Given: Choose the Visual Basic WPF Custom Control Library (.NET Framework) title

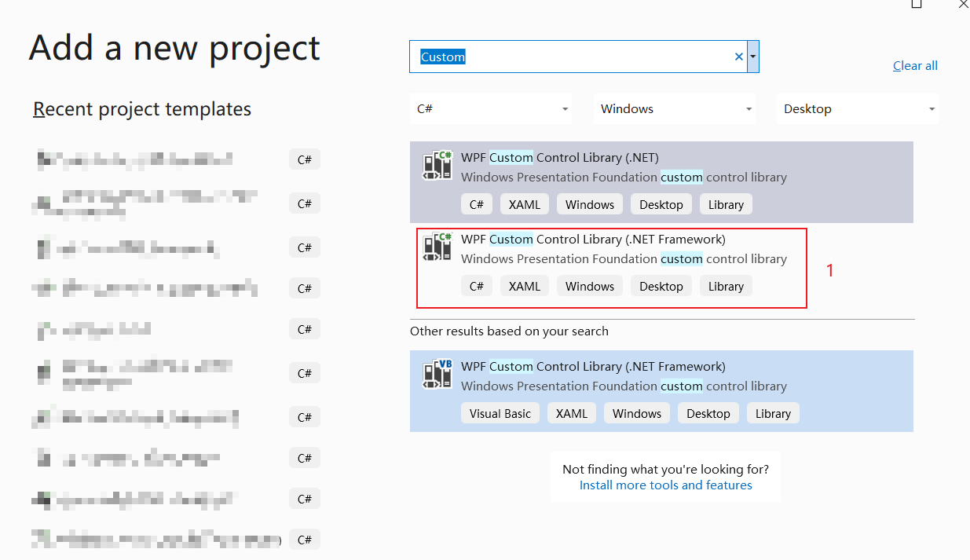Looking at the screenshot, I should tap(593, 366).
